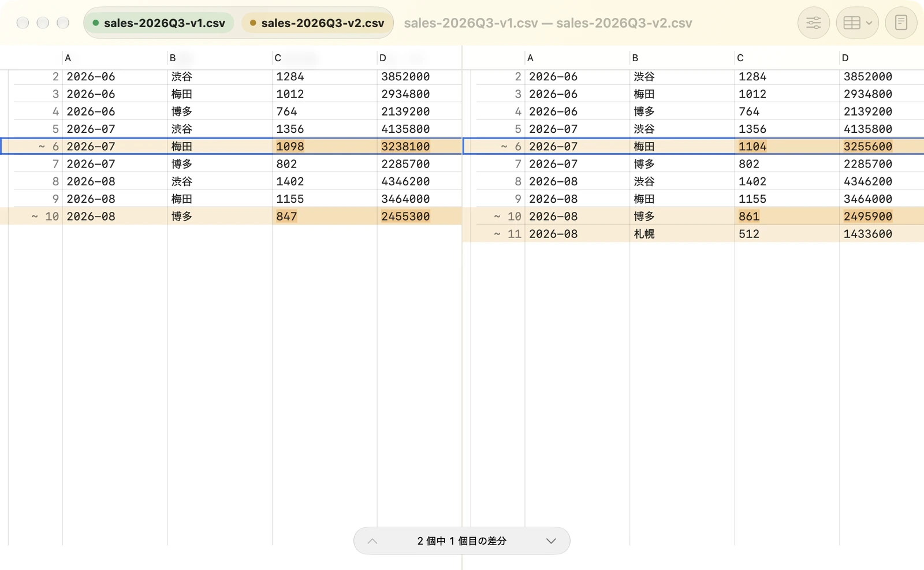
Task: Click value 1402 in right pane
Action: click(752, 181)
